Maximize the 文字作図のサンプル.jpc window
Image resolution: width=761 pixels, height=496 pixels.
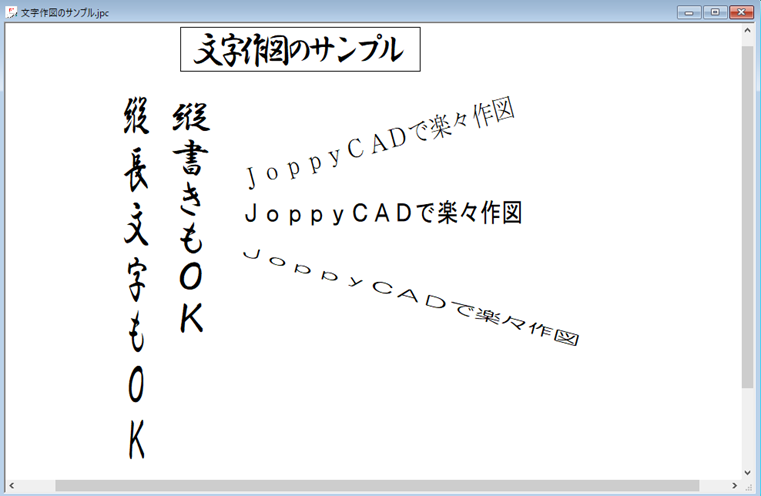(715, 12)
